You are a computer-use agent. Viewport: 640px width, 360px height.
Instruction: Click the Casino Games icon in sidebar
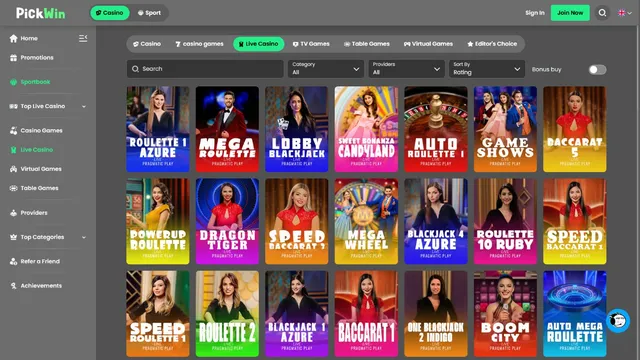pos(13,131)
